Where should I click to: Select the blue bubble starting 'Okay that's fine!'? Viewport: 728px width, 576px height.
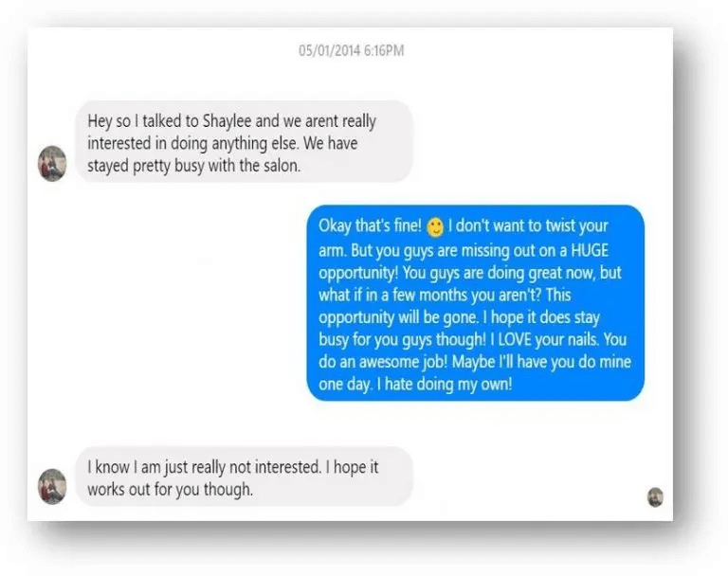point(476,303)
